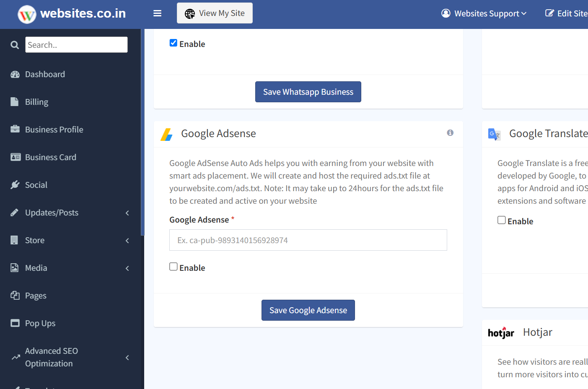Click the Hotjar card title
This screenshot has height=389, width=588.
click(x=538, y=332)
